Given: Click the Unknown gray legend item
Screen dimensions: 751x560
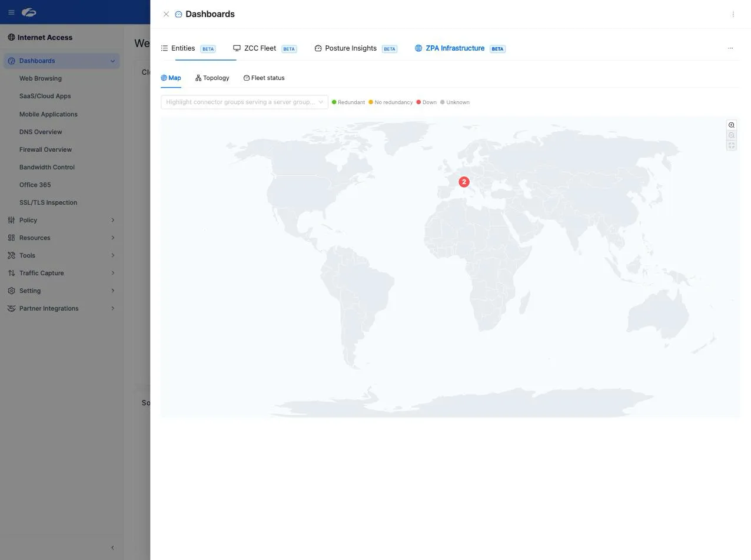Looking at the screenshot, I should (x=455, y=102).
